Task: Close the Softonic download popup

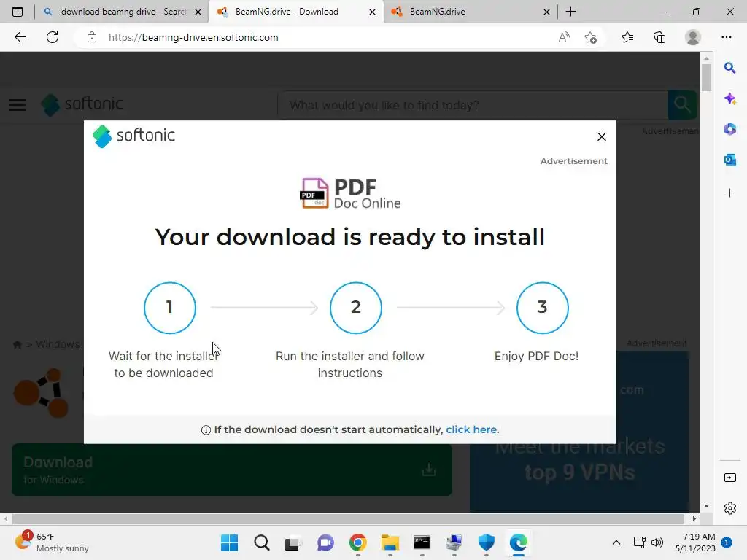Action: (602, 136)
